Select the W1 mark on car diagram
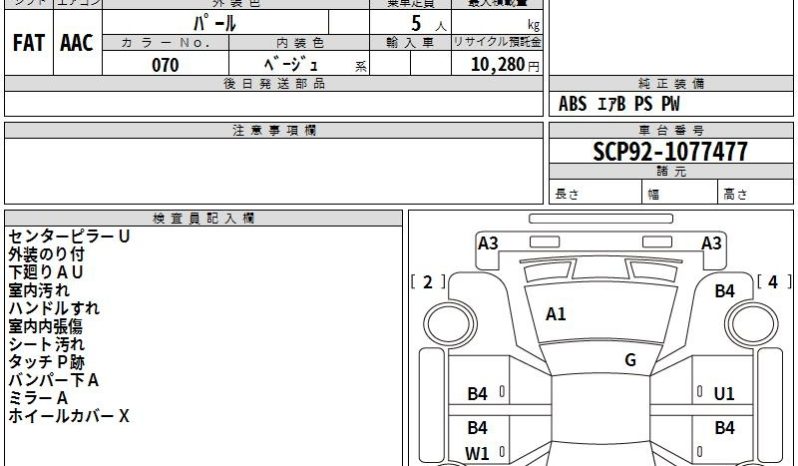 pos(478,453)
